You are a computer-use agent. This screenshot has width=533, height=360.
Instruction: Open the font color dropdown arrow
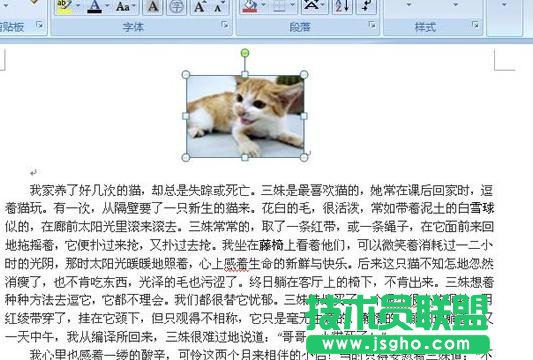pos(107,6)
